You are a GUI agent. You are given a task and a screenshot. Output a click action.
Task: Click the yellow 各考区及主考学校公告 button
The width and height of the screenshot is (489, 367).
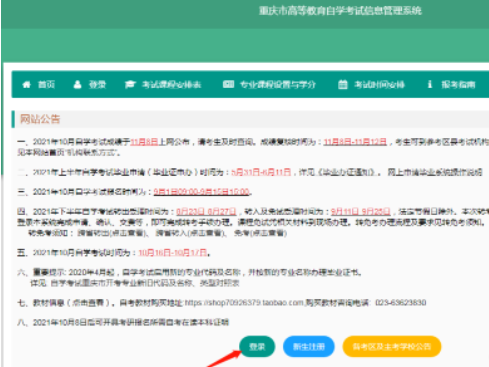coord(392,347)
